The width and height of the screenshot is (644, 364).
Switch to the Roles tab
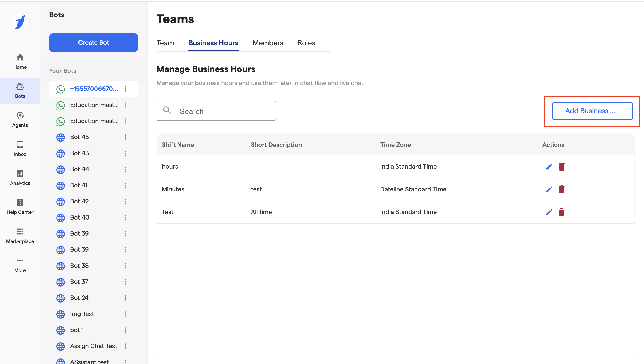coord(306,43)
